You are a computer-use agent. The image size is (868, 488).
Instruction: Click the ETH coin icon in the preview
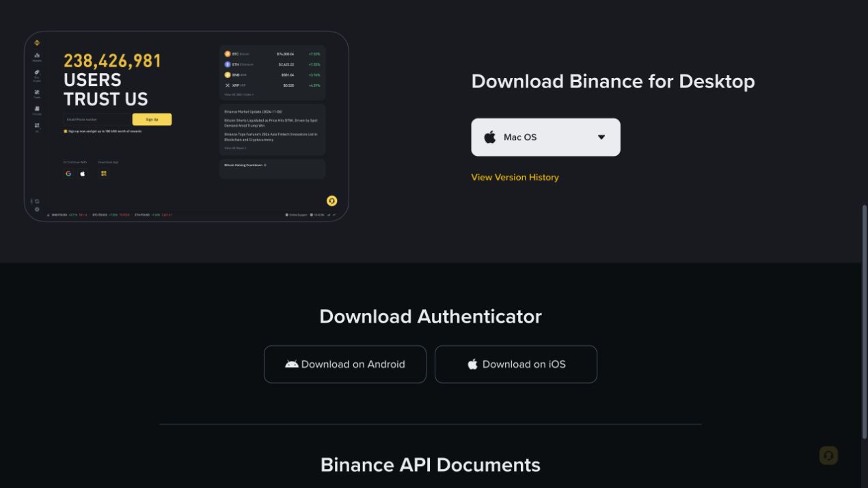click(228, 64)
